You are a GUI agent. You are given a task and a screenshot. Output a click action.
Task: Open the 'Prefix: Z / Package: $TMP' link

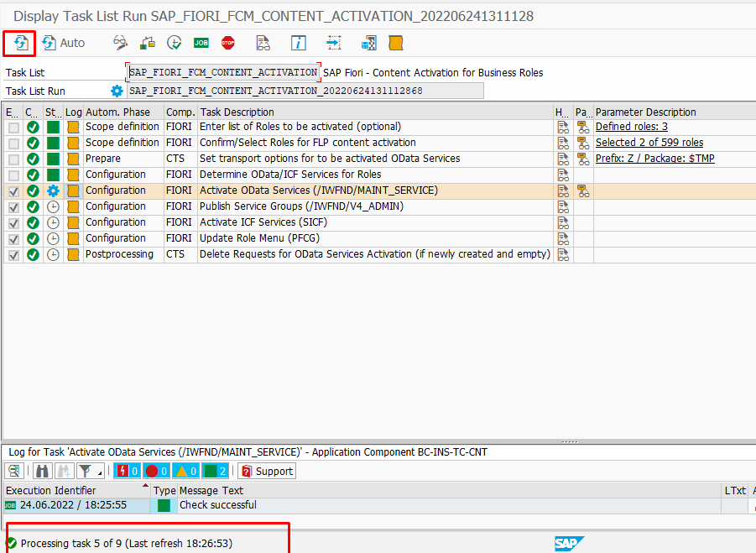(x=654, y=159)
